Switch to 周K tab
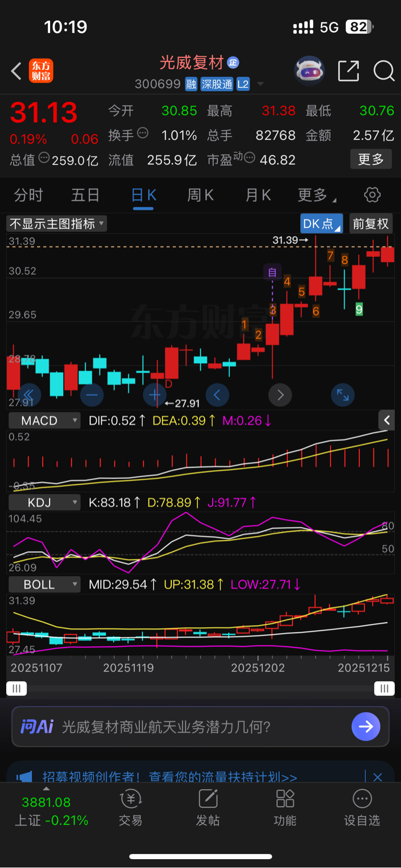The height and width of the screenshot is (868, 401). point(200,195)
